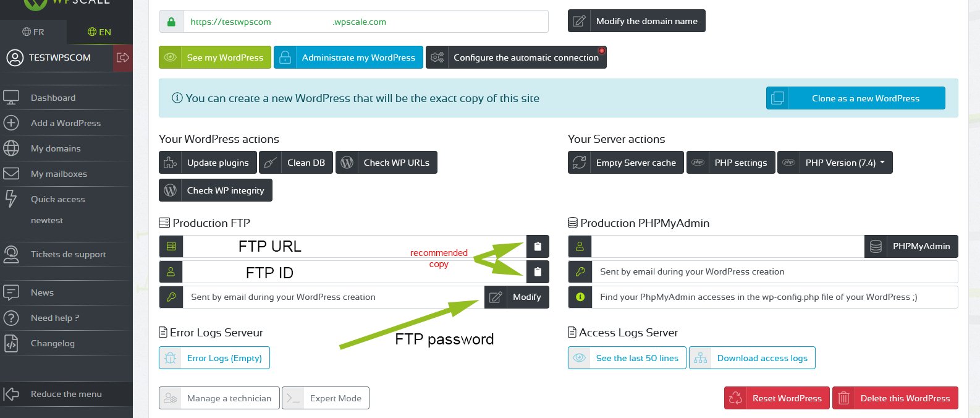This screenshot has height=418, width=980.
Task: Switch language to FR
Action: 33,32
